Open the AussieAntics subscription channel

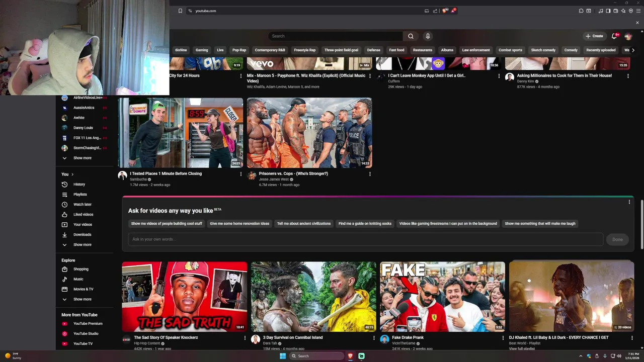[84, 108]
